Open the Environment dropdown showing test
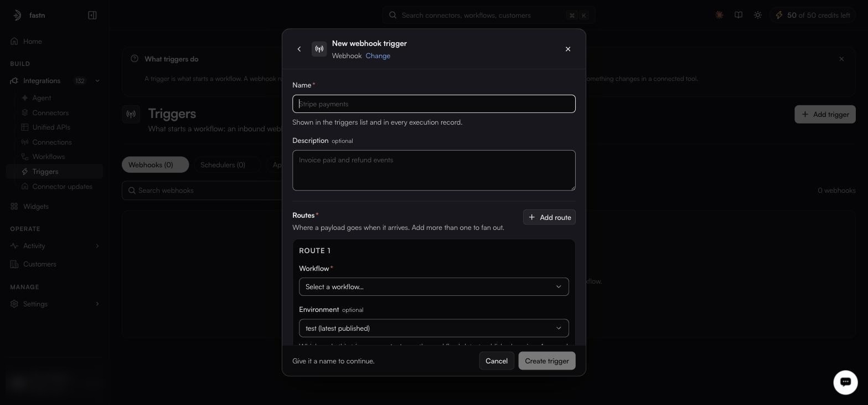868x405 pixels. point(434,329)
